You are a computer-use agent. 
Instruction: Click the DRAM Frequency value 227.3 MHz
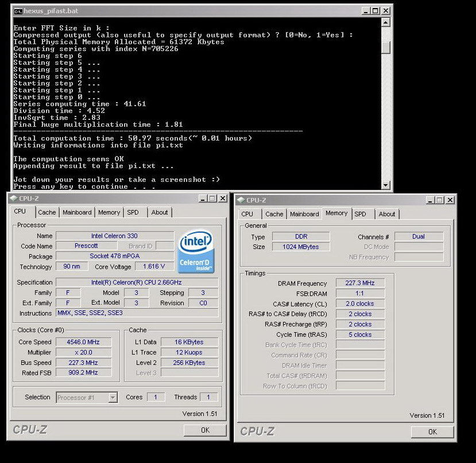pyautogui.click(x=360, y=283)
